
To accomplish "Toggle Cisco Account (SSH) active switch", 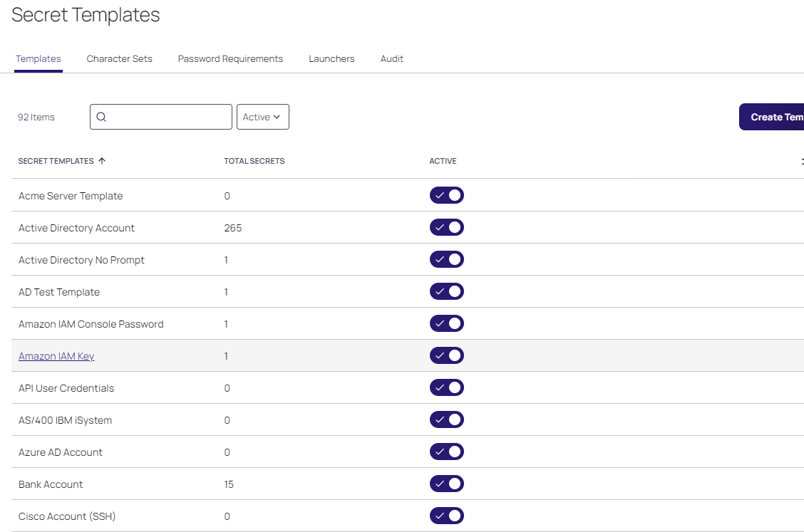I will click(446, 516).
